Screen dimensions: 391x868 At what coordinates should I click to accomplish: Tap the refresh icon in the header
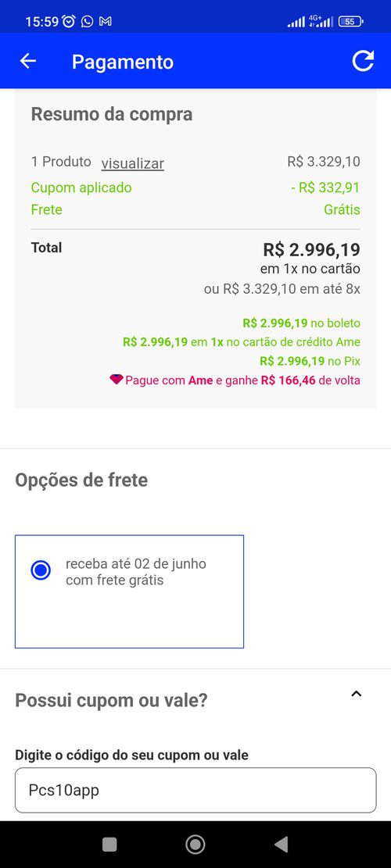(x=364, y=61)
